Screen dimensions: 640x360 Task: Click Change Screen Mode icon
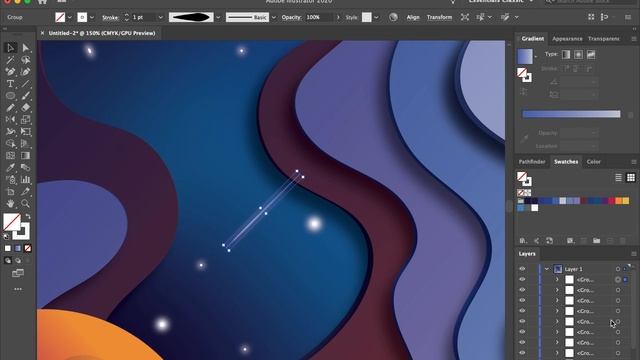[x=18, y=273]
